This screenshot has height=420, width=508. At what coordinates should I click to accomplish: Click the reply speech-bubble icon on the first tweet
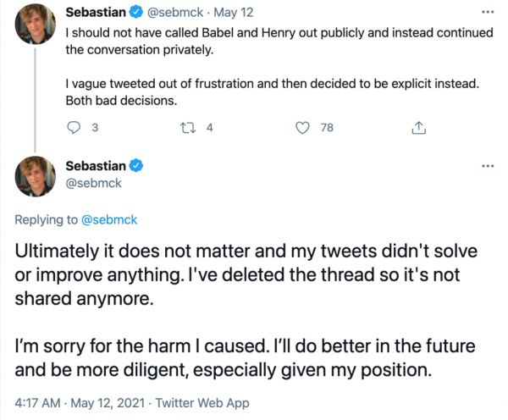73,128
